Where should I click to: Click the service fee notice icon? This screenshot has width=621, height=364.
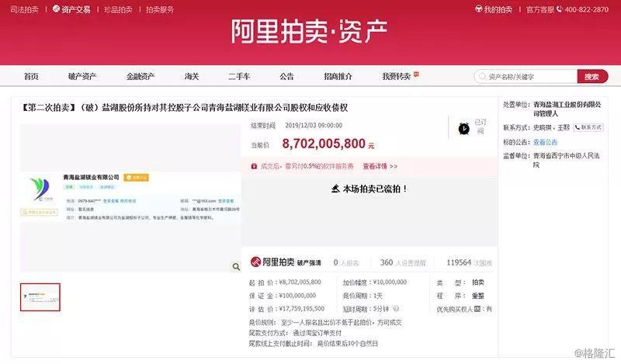tap(255, 166)
